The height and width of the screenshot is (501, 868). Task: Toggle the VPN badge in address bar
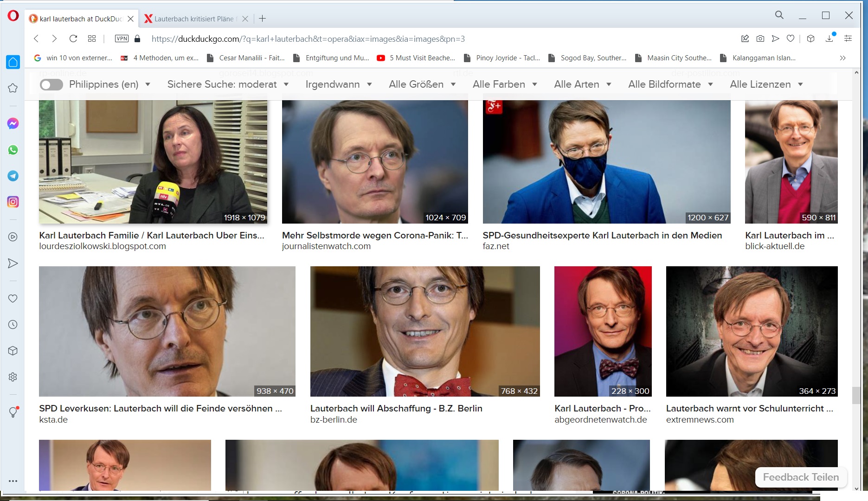pos(122,39)
